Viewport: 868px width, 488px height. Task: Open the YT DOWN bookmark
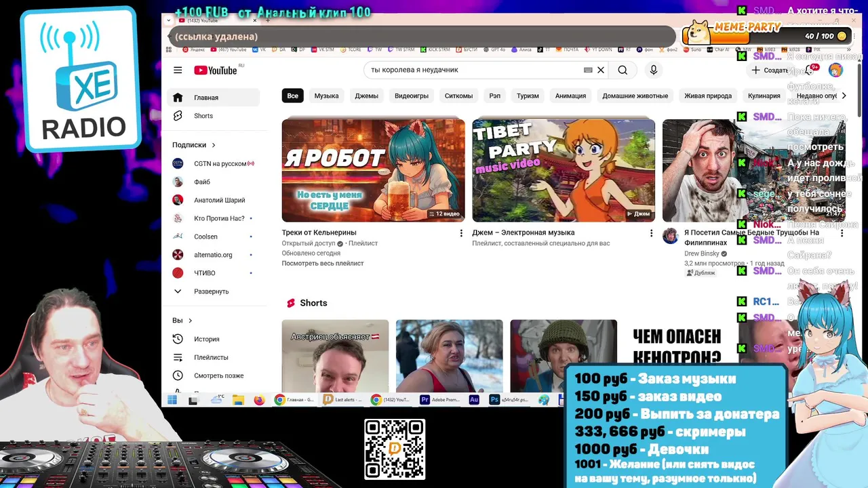(x=598, y=49)
